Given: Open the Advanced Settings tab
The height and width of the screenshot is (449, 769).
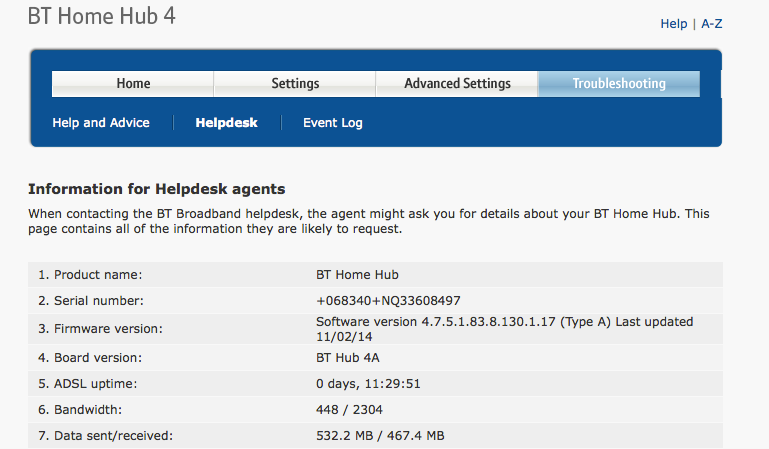Looking at the screenshot, I should point(457,84).
